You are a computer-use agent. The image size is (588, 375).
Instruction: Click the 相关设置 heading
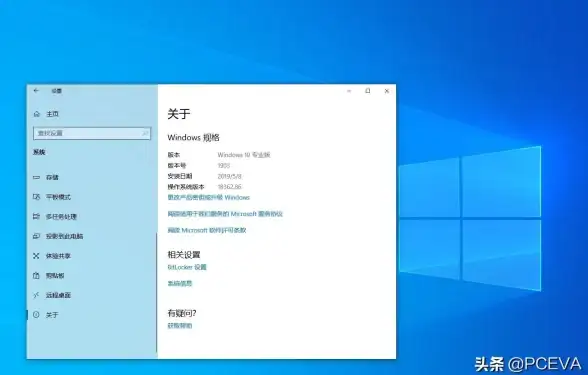point(184,255)
